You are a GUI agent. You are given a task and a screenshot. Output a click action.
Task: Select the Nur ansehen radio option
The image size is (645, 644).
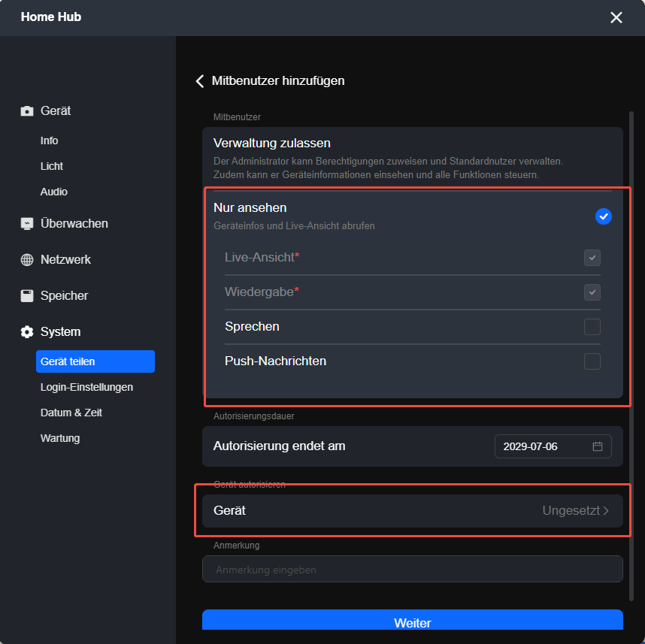coord(604,216)
